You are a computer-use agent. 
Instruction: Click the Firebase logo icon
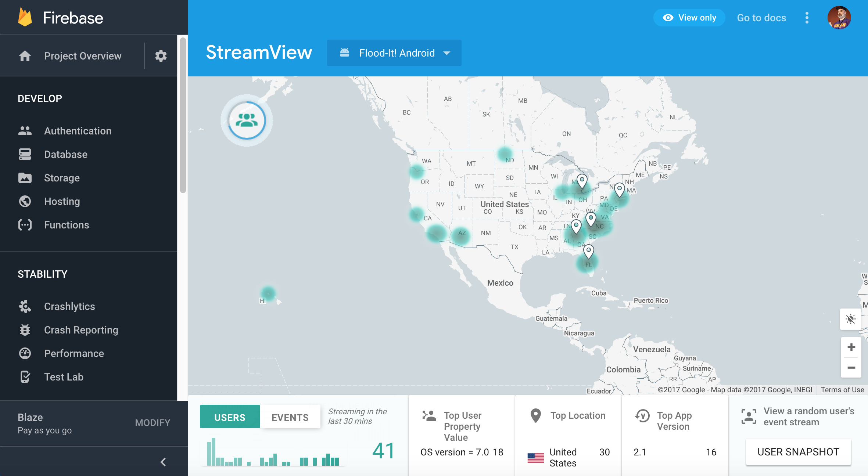point(25,18)
